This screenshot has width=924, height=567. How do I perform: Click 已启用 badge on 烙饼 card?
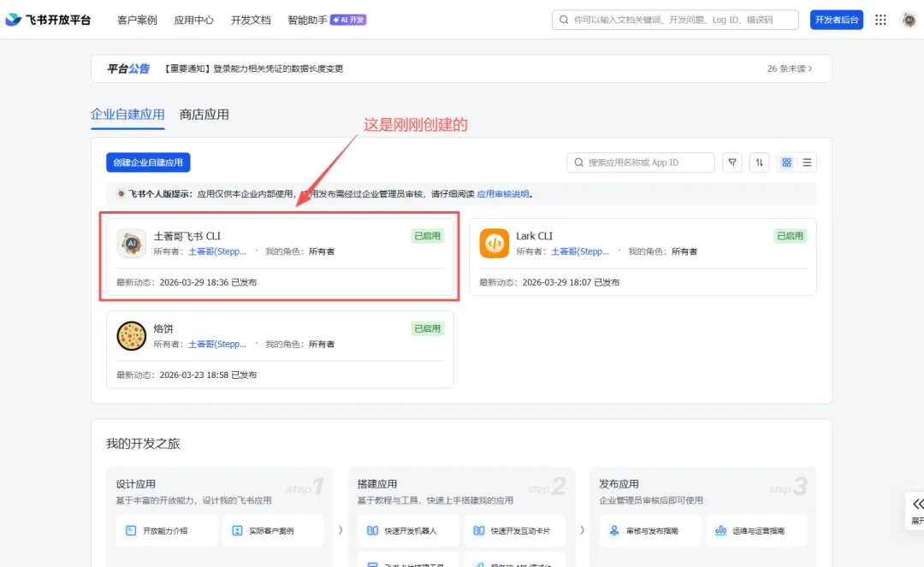pyautogui.click(x=427, y=328)
